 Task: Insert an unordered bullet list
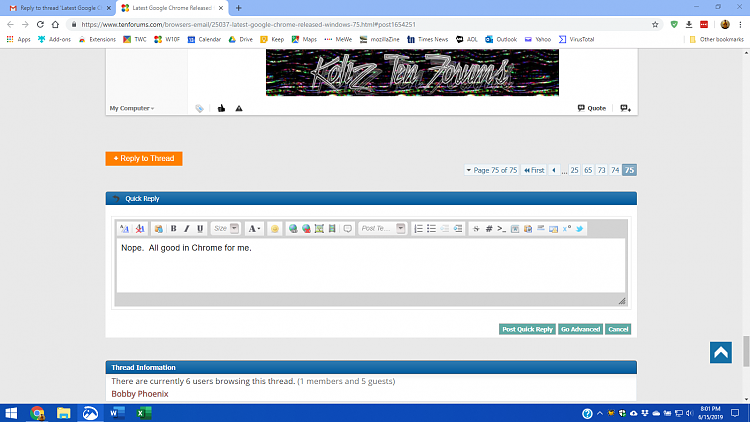click(431, 229)
